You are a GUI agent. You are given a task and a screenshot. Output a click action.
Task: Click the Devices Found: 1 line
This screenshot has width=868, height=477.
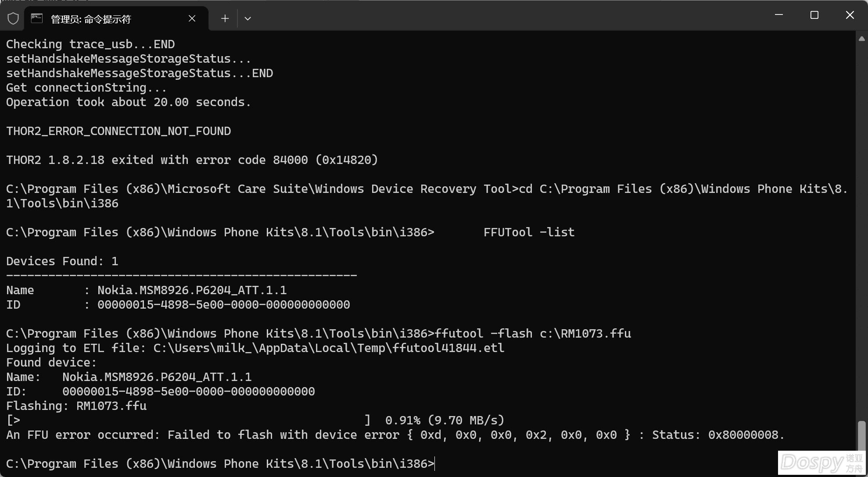tap(62, 261)
